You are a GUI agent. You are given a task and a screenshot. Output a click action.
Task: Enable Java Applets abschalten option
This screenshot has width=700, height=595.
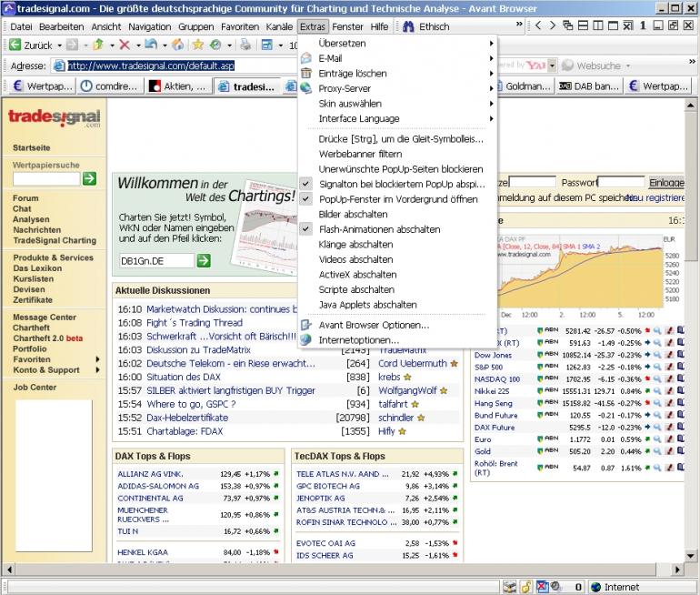[x=398, y=305]
